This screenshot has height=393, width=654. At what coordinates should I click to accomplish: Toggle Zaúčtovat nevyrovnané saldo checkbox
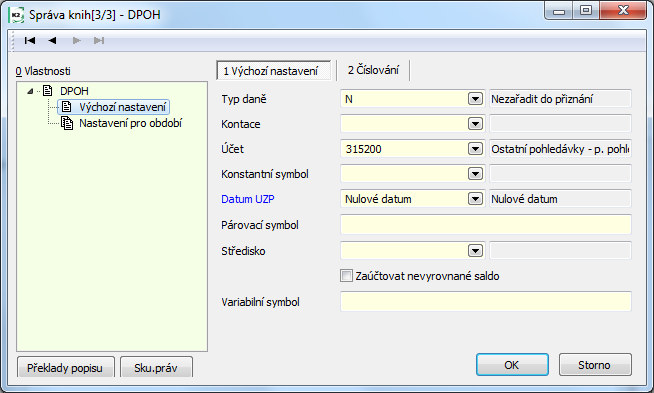[x=346, y=276]
